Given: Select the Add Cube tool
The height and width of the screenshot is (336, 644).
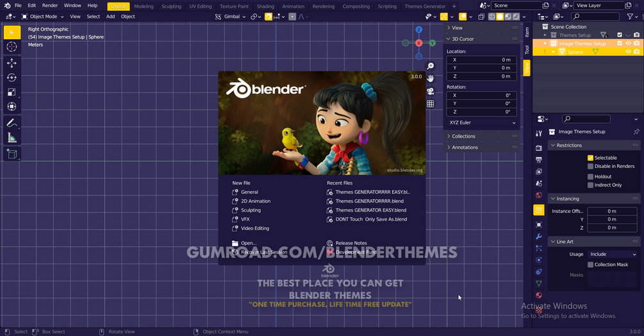Looking at the screenshot, I should click(12, 154).
